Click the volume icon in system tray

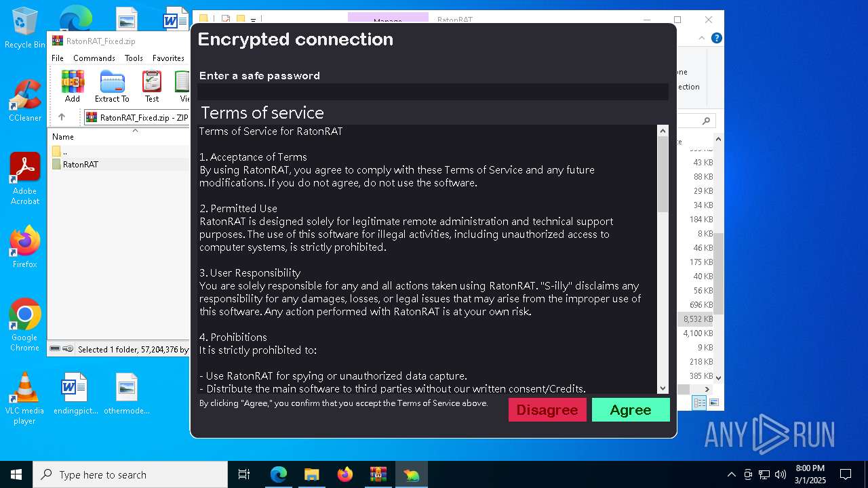[x=781, y=474]
